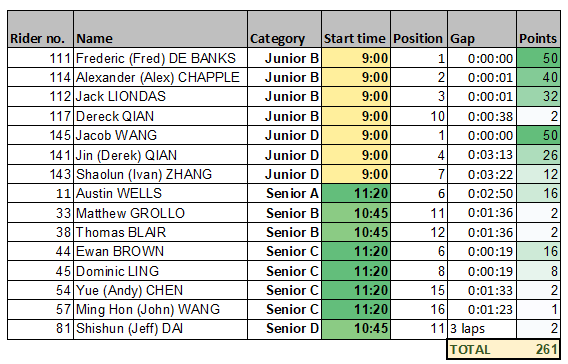Click the total value 261 cell
Image resolution: width=568 pixels, height=364 pixels.
(539, 350)
